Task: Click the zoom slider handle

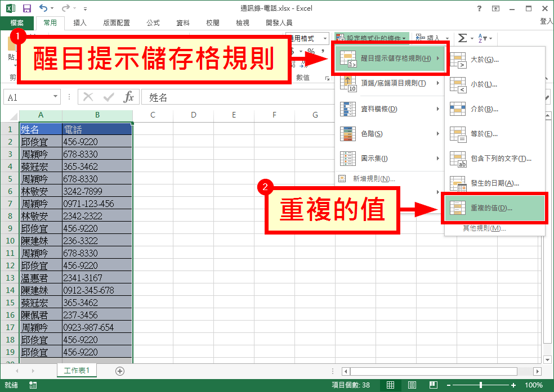Action: (x=480, y=385)
